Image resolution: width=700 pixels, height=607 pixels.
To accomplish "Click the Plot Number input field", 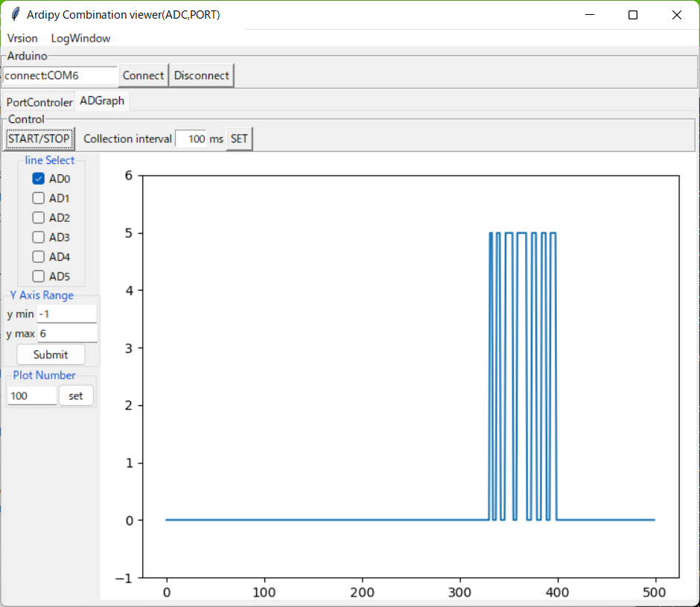I will (x=32, y=395).
